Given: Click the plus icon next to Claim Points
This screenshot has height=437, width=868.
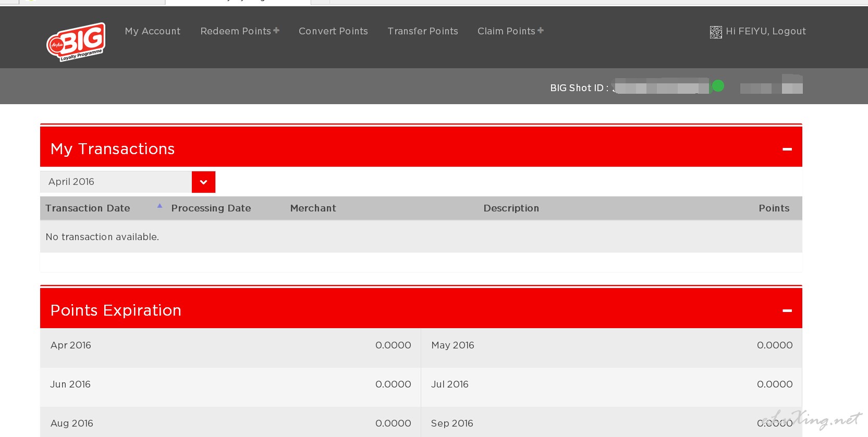Looking at the screenshot, I should click(x=541, y=31).
